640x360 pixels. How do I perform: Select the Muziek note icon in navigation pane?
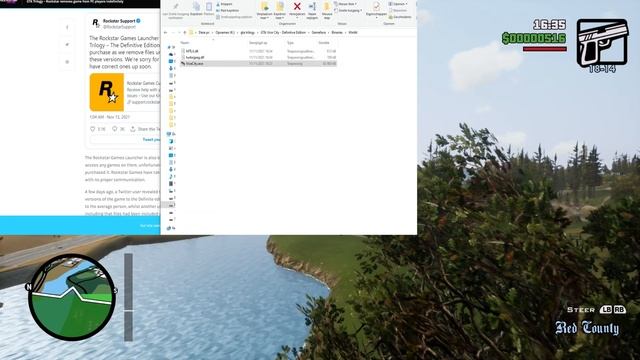click(x=171, y=177)
